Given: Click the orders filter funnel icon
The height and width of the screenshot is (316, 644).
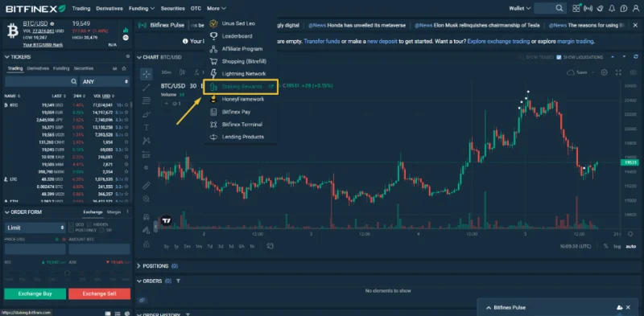Looking at the screenshot, I should [178, 281].
